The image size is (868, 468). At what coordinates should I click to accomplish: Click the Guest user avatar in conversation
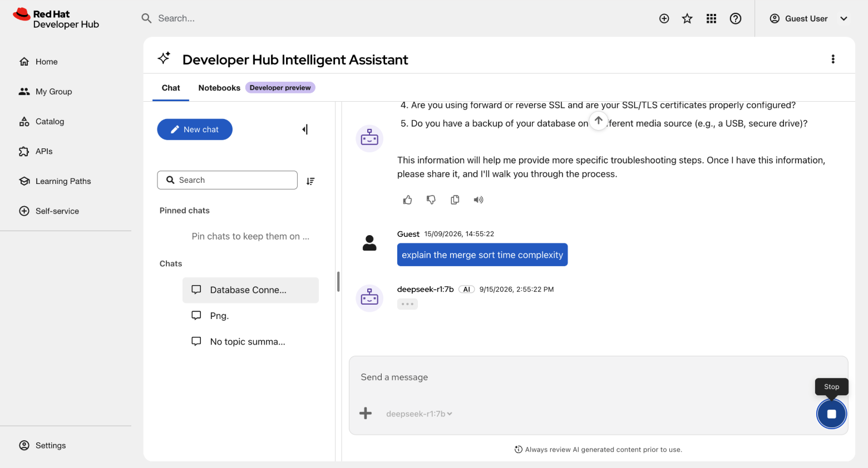click(369, 242)
